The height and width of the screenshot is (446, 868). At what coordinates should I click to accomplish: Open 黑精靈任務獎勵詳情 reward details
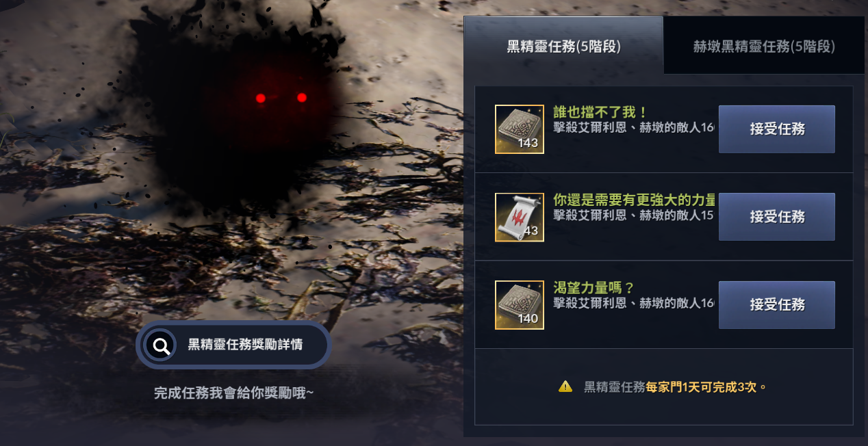tap(233, 345)
